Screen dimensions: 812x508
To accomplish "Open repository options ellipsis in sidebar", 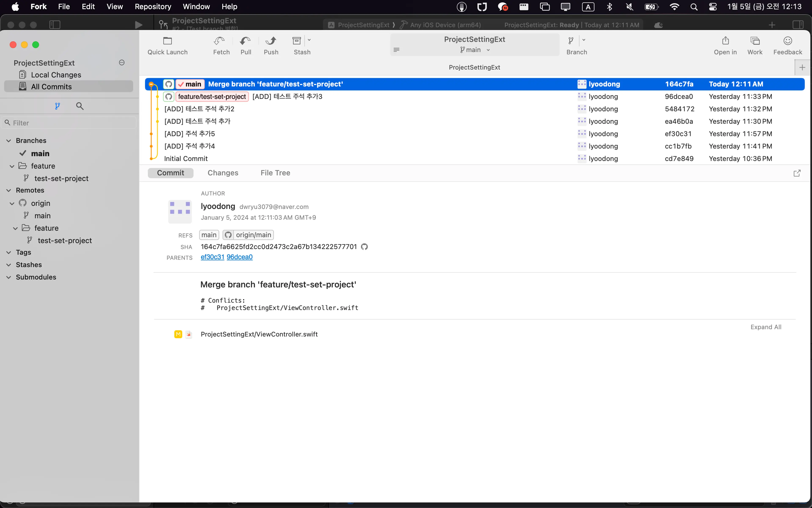I will [x=122, y=62].
